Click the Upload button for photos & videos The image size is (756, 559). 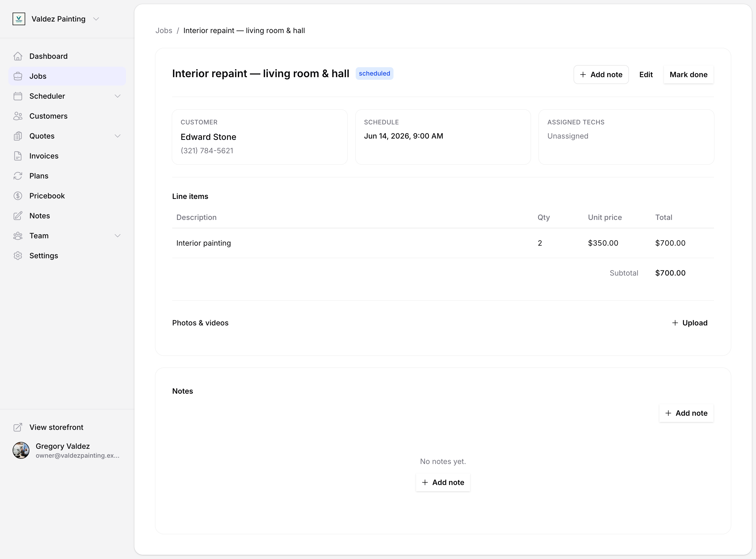pos(689,323)
